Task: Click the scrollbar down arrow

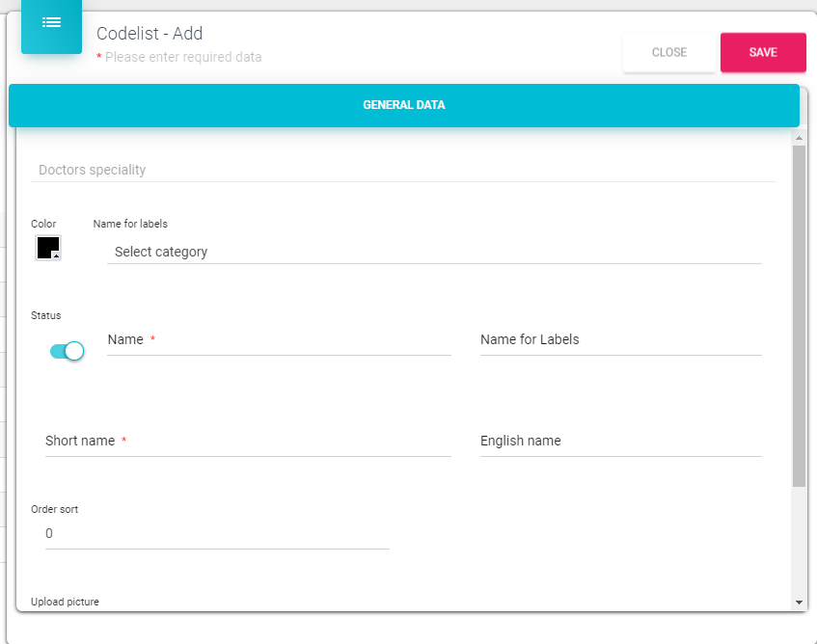Action: 799,602
